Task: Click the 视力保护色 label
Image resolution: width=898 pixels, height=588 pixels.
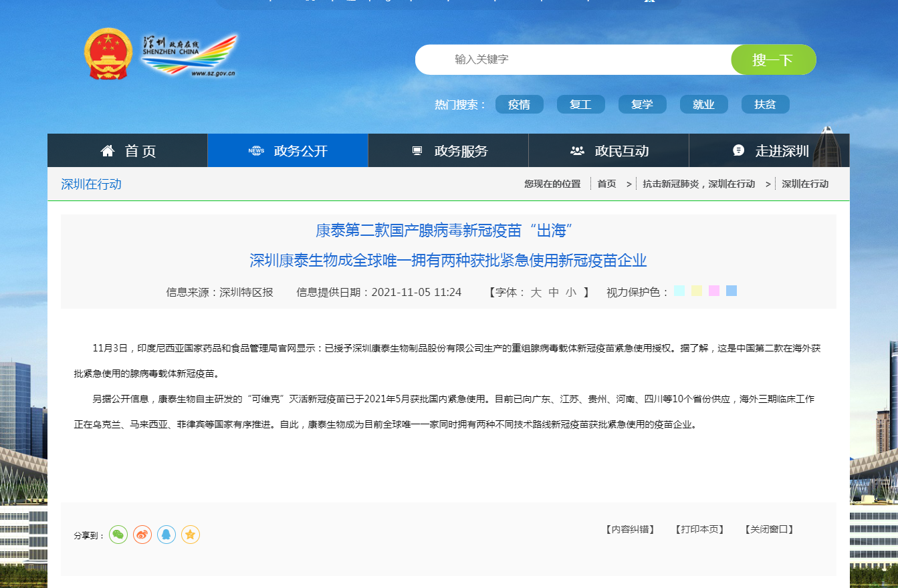Action: tap(638, 292)
